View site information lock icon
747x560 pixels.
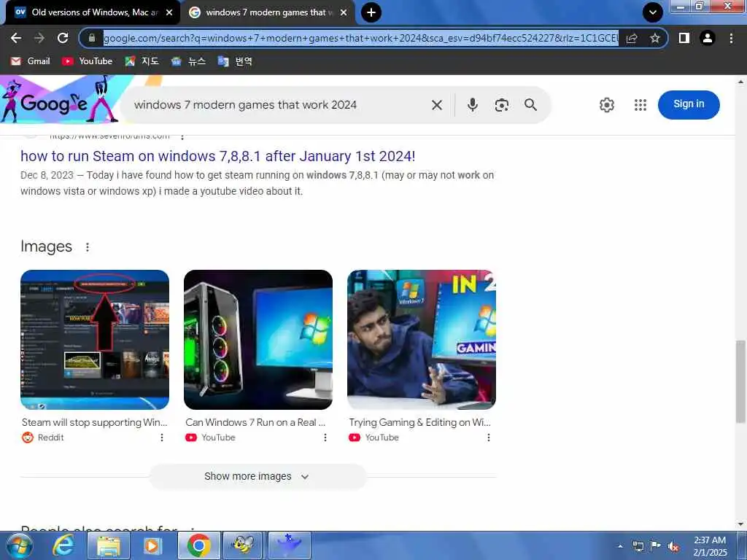tap(92, 38)
